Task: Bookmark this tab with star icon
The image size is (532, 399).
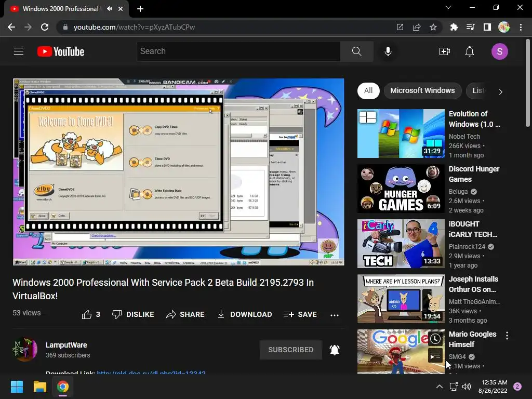Action: (433, 27)
